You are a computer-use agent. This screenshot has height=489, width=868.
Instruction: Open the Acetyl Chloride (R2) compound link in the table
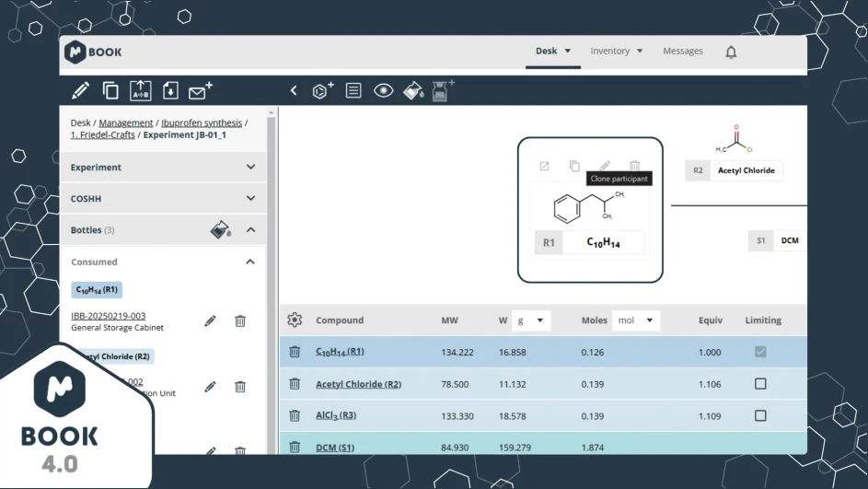click(x=359, y=384)
